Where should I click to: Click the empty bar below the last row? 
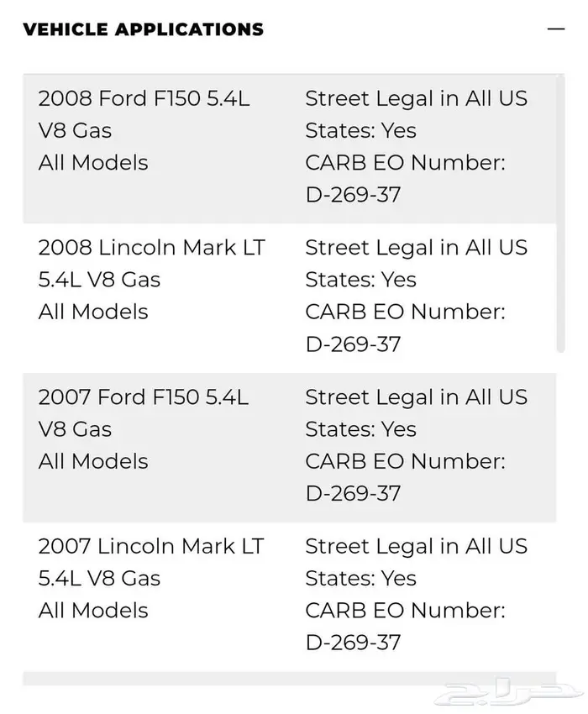[x=294, y=676]
